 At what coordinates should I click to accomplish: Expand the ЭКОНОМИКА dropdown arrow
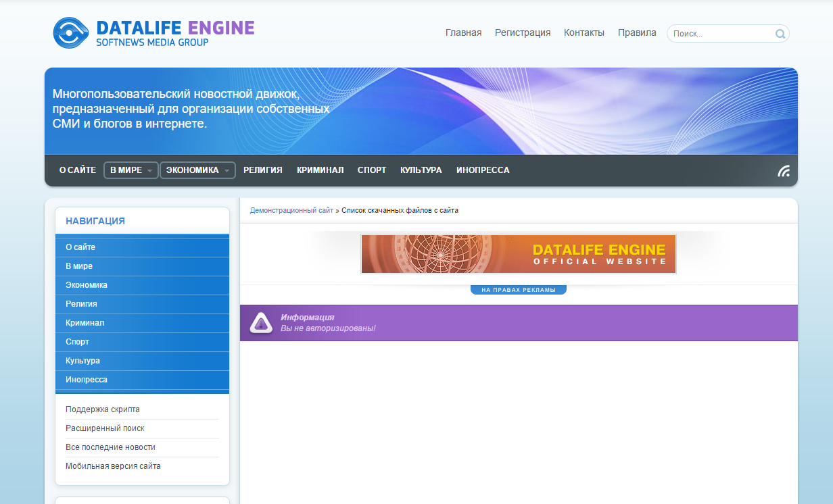(227, 171)
